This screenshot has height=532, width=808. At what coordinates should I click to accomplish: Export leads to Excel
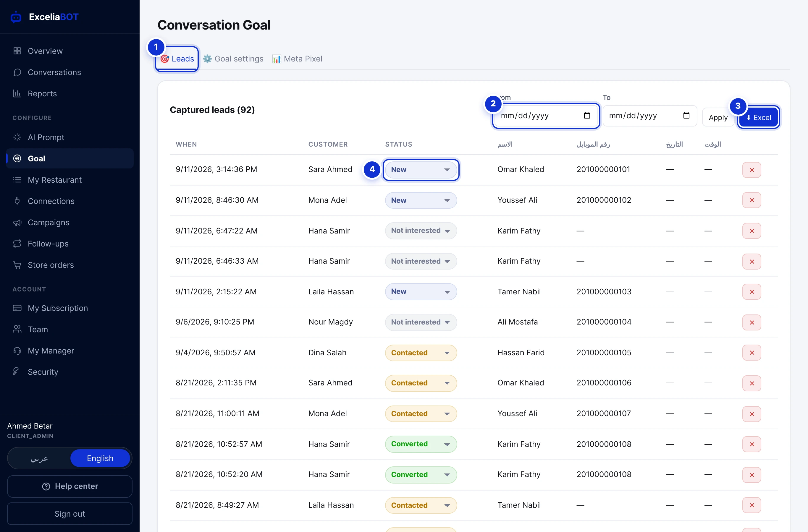[758, 117]
